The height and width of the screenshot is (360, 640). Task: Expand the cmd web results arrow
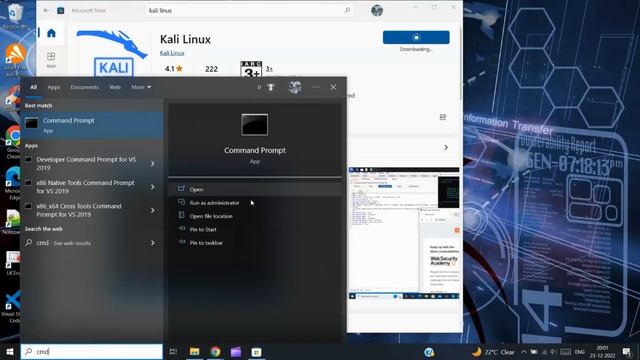(x=153, y=243)
